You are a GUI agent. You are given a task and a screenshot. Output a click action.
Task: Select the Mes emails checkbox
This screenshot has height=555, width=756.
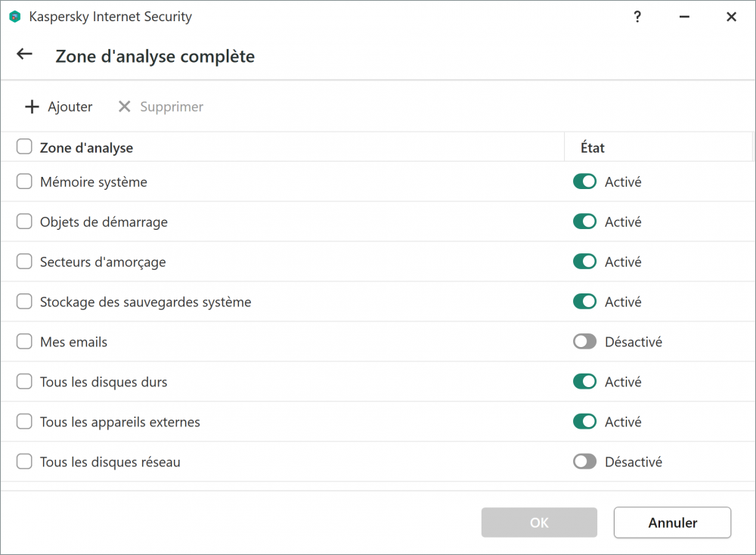[x=24, y=342]
